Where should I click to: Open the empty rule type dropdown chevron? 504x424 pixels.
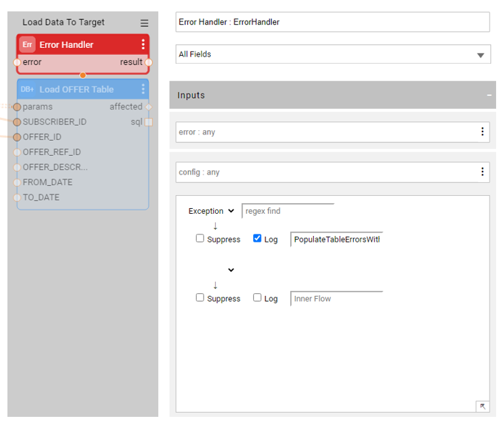(x=231, y=270)
